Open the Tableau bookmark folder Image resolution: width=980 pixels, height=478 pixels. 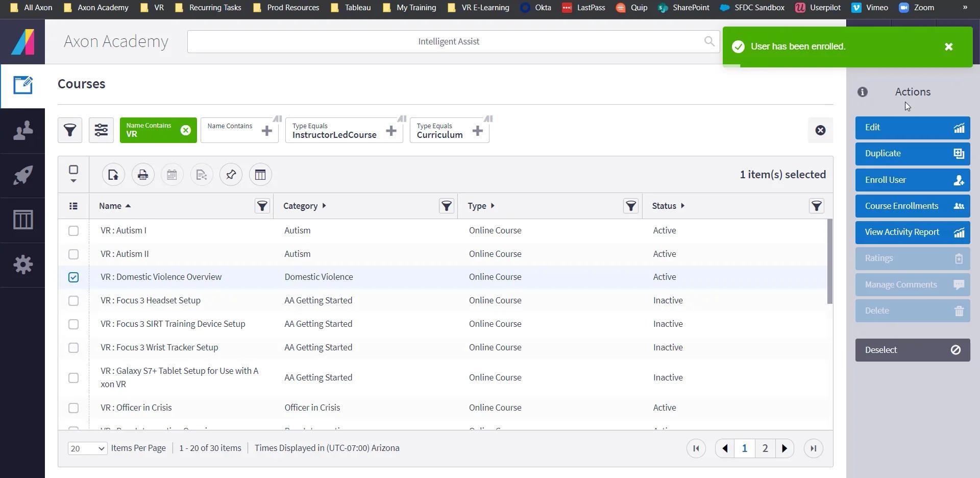pyautogui.click(x=351, y=8)
